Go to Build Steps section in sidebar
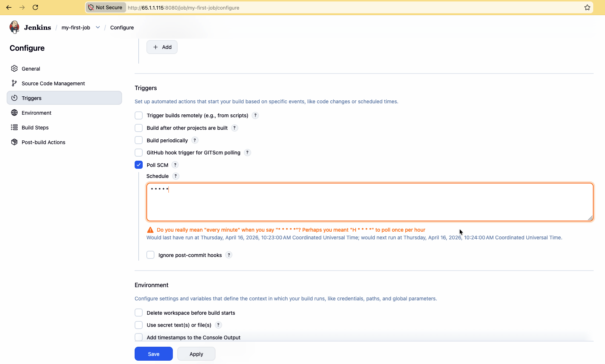605x364 pixels. tap(64, 128)
